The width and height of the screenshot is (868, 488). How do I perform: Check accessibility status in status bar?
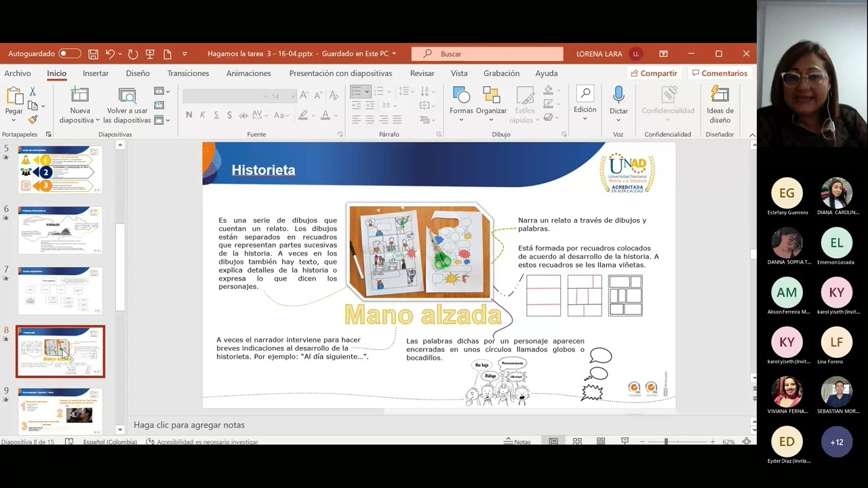tap(202, 442)
